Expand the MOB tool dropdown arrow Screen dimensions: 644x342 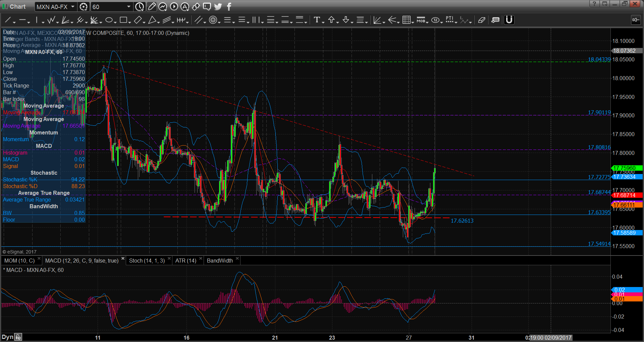coord(427,22)
